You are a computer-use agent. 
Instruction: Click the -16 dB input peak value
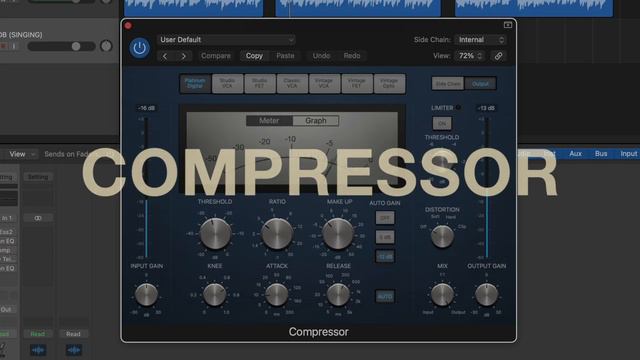coord(147,108)
